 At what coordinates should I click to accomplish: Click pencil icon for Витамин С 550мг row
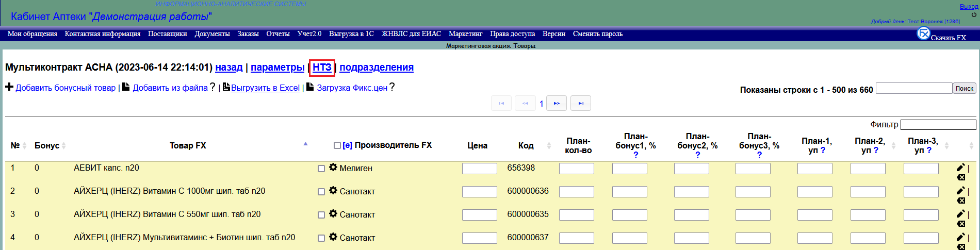tap(960, 213)
